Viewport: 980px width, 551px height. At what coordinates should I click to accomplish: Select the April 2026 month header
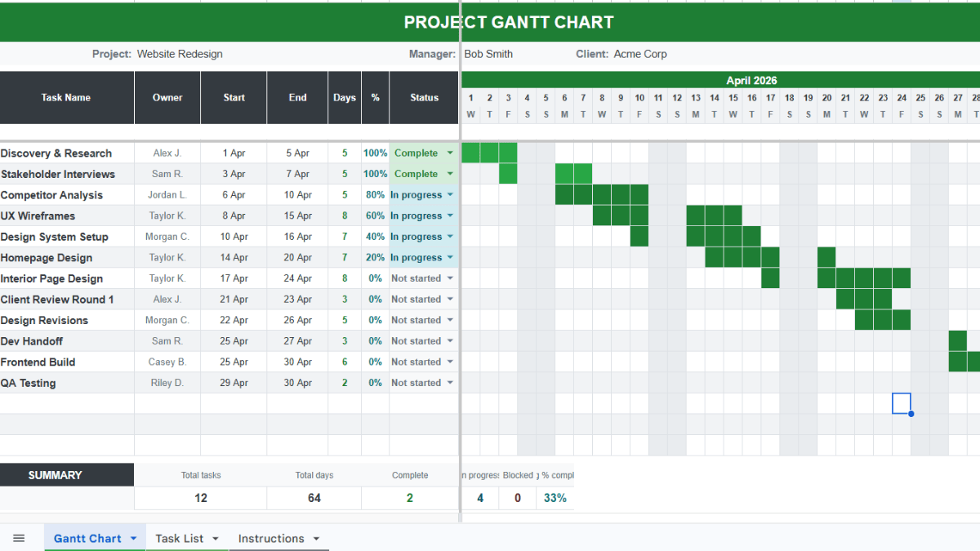pos(751,80)
